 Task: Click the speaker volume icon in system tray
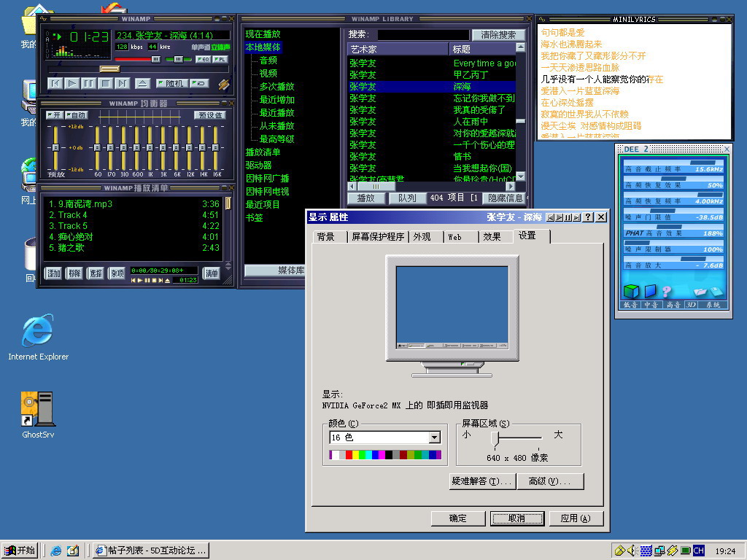pos(632,551)
